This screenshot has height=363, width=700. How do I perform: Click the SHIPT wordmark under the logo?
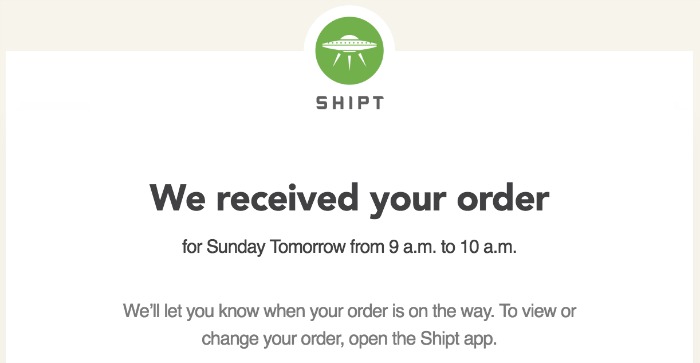(350, 103)
